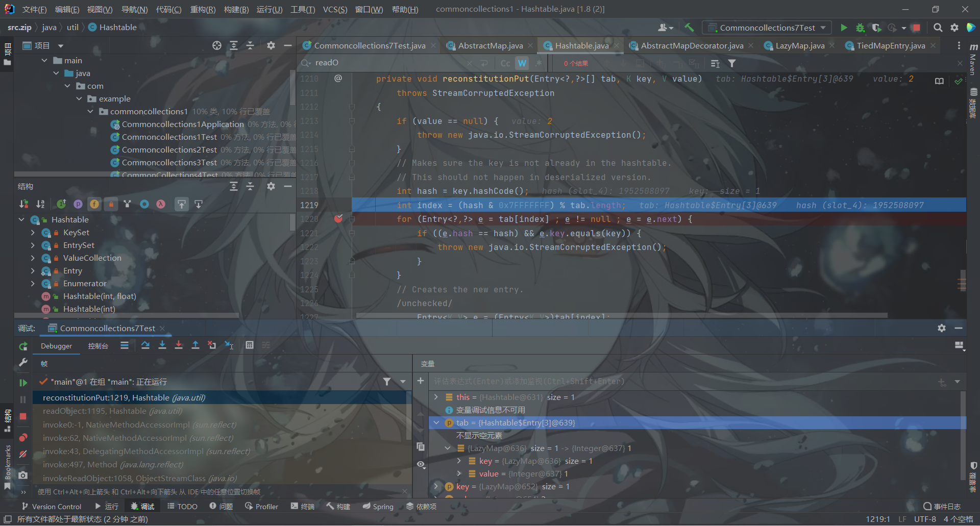
Task: Open Project panel settings gear
Action: coord(271,45)
